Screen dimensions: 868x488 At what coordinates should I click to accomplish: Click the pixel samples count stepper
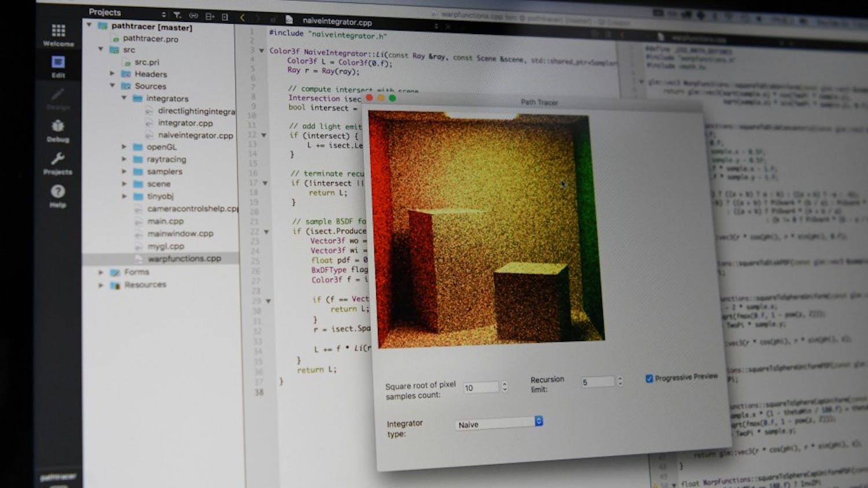(x=505, y=387)
